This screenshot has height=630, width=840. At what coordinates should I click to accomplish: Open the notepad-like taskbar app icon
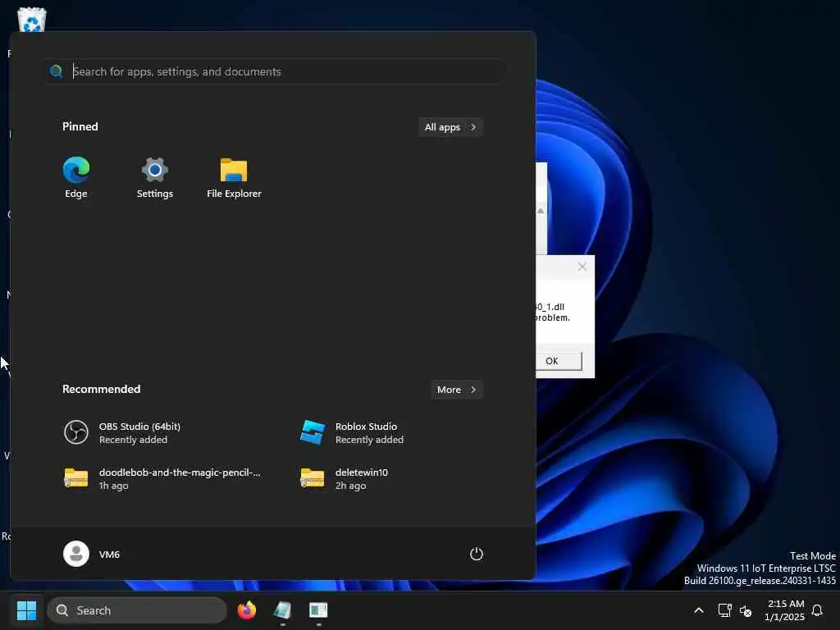coord(282,610)
